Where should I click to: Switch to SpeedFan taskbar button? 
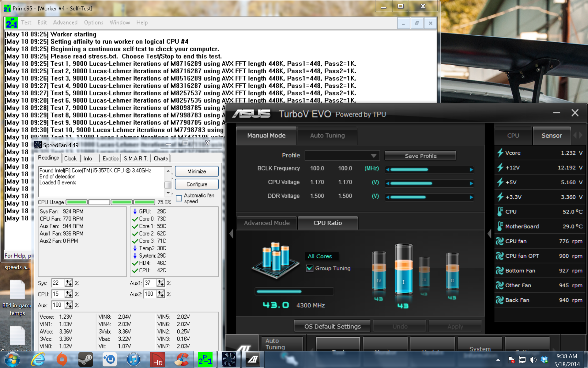[x=229, y=359]
